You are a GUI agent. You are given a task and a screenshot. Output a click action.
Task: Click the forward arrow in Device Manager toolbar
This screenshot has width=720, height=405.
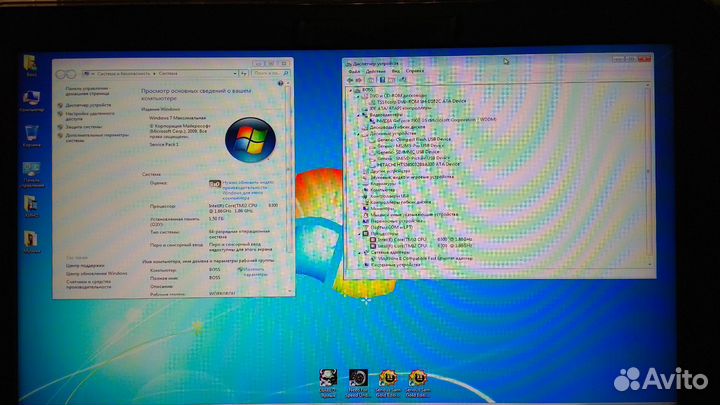click(x=359, y=80)
